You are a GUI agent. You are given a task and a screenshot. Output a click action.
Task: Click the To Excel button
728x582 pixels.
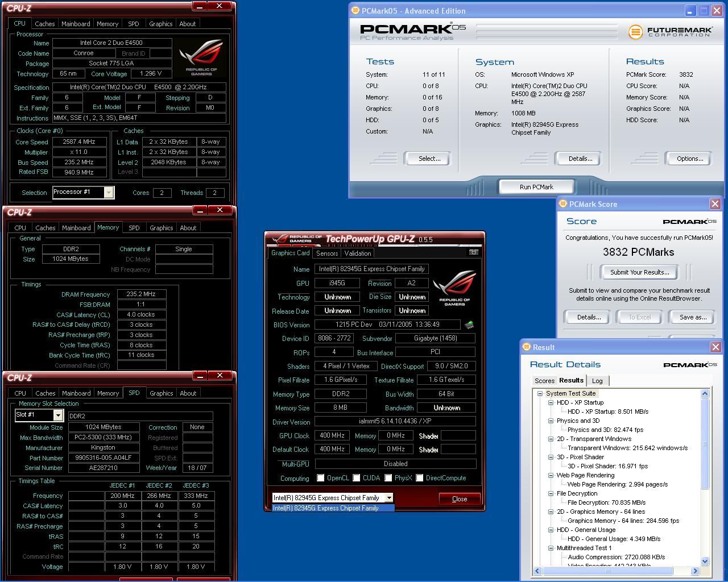pos(639,317)
